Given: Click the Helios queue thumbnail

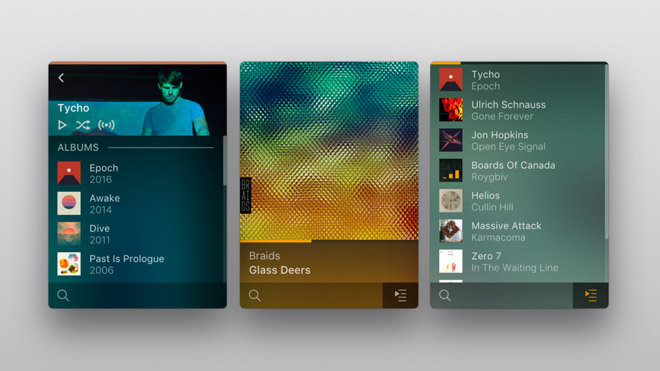Looking at the screenshot, I should [451, 201].
